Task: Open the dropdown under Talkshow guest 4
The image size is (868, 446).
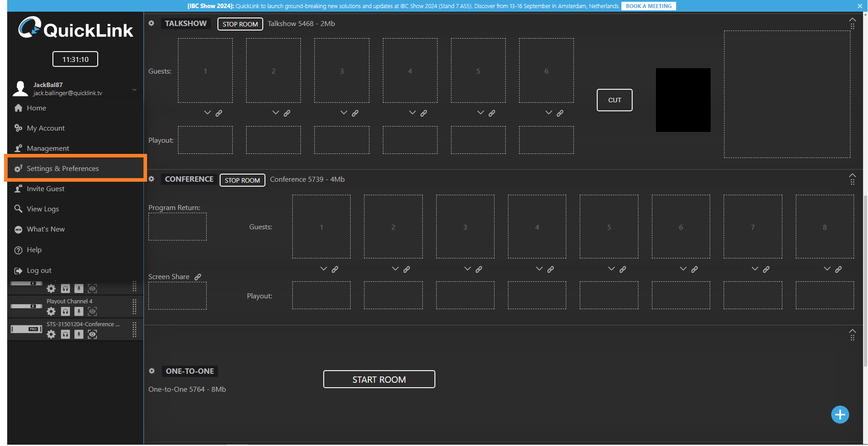Action: (412, 113)
